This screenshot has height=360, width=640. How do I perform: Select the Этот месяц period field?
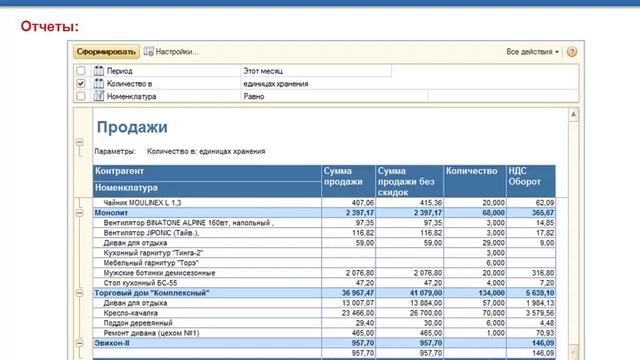pyautogui.click(x=316, y=71)
